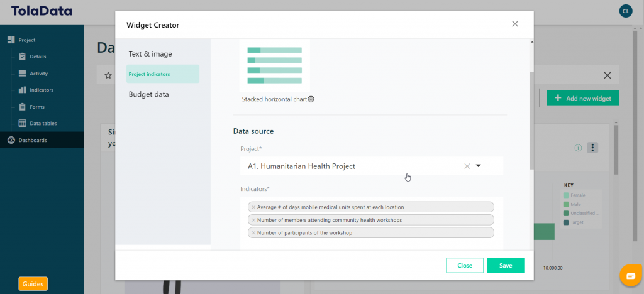Toggle Target in the chart key

tap(574, 222)
